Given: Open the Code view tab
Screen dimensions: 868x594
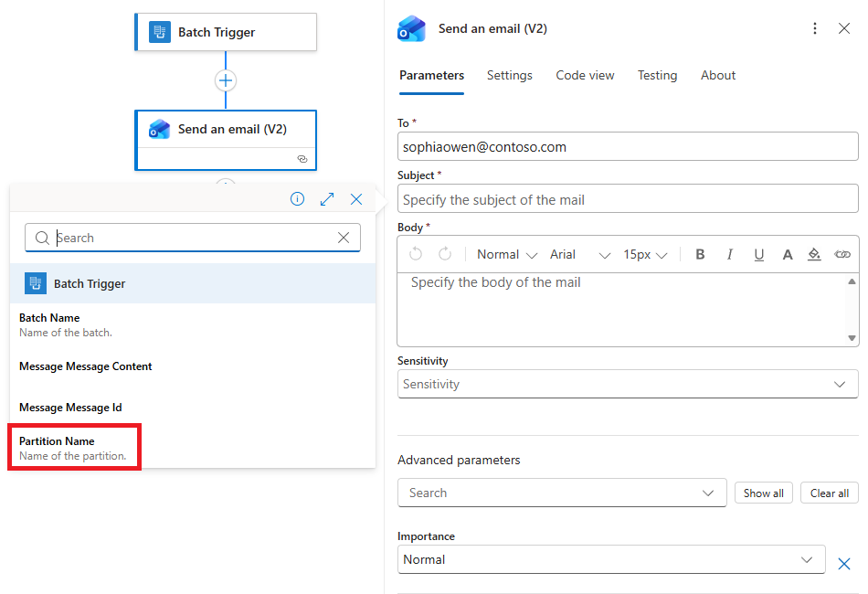Looking at the screenshot, I should pos(585,75).
